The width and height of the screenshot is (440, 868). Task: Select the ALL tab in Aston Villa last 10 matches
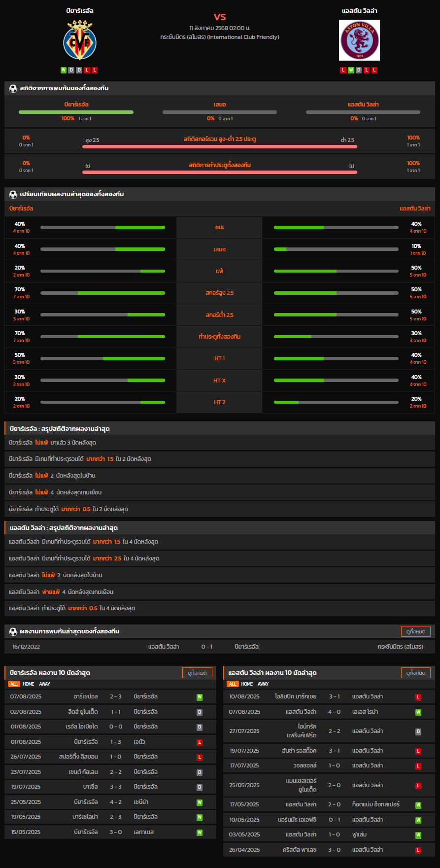pyautogui.click(x=233, y=684)
